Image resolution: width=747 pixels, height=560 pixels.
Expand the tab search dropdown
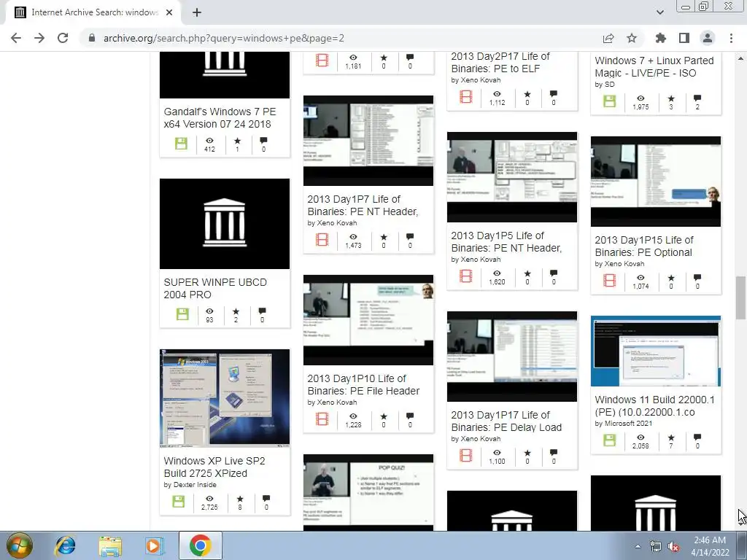tap(659, 12)
